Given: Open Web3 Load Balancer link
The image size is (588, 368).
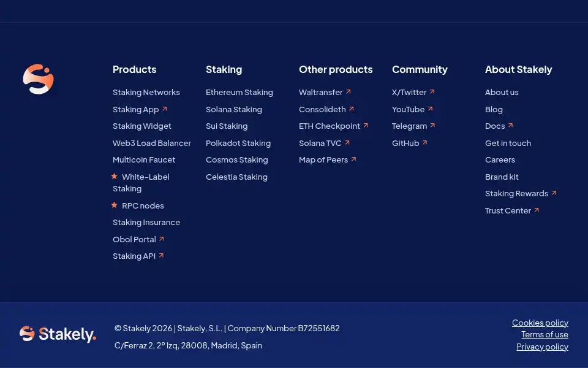Looking at the screenshot, I should (152, 143).
